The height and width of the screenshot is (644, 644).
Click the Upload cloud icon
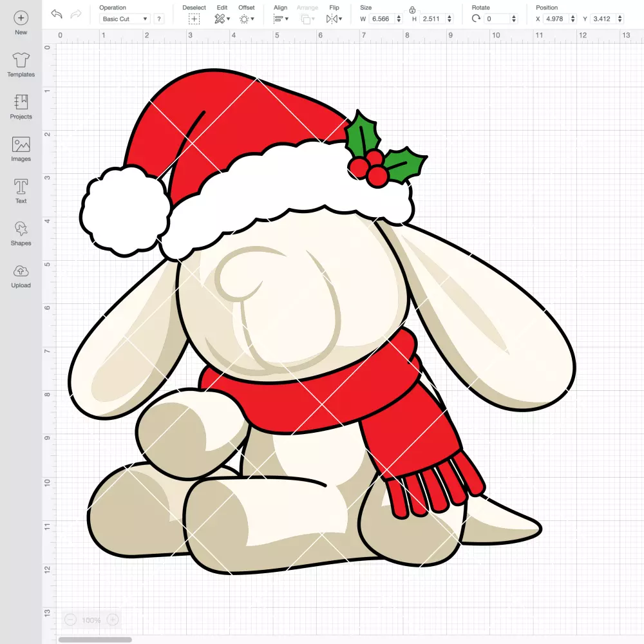(21, 271)
